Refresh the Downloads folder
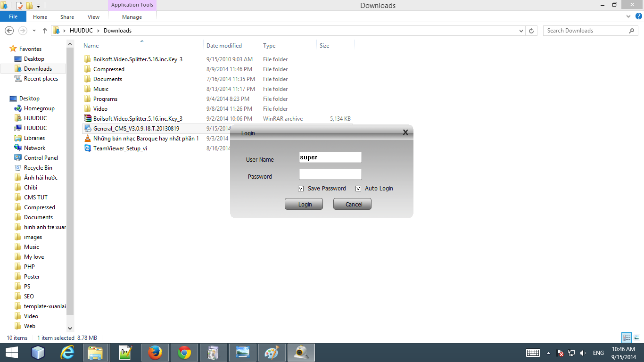This screenshot has width=644, height=362. tap(531, 31)
